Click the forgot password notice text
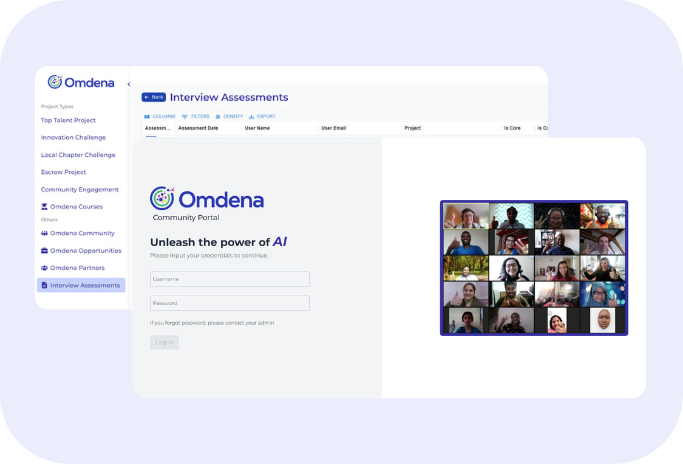Image resolution: width=683 pixels, height=464 pixels. point(212,323)
